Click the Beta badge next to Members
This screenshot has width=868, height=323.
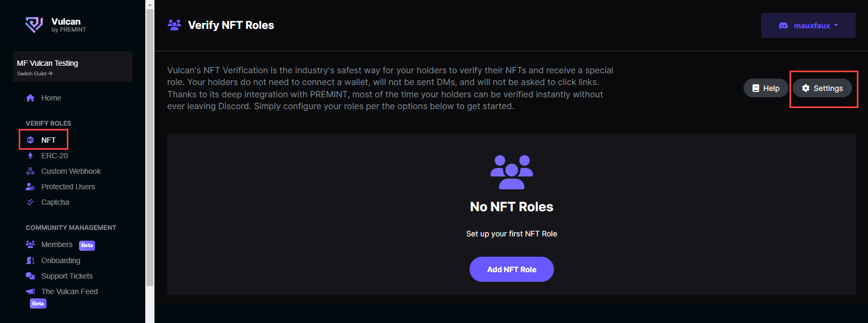pyautogui.click(x=87, y=245)
